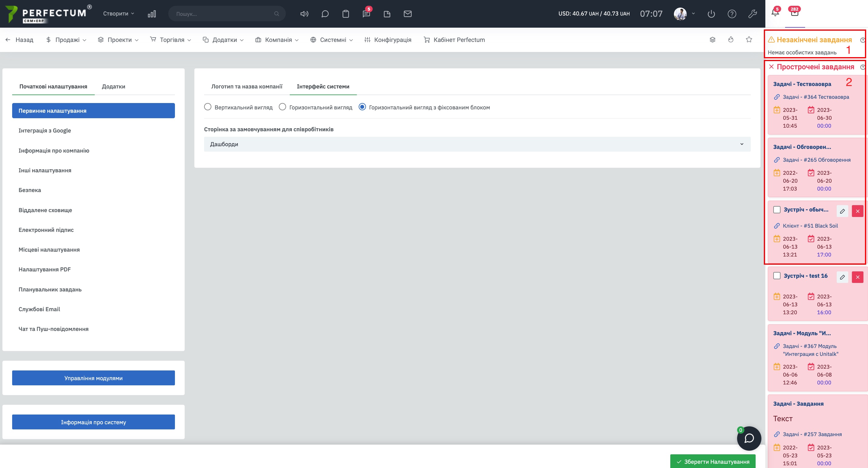Switch to the Додатки settings tab
868x468 pixels.
coord(113,86)
